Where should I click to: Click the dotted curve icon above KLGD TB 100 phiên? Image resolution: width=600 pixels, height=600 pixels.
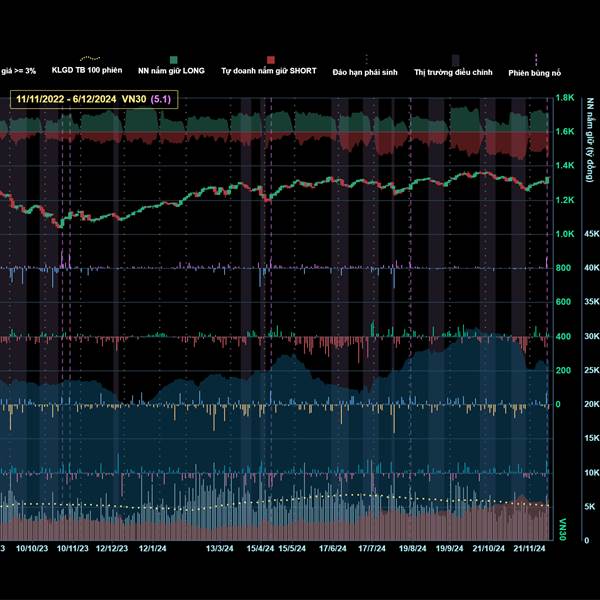click(90, 59)
